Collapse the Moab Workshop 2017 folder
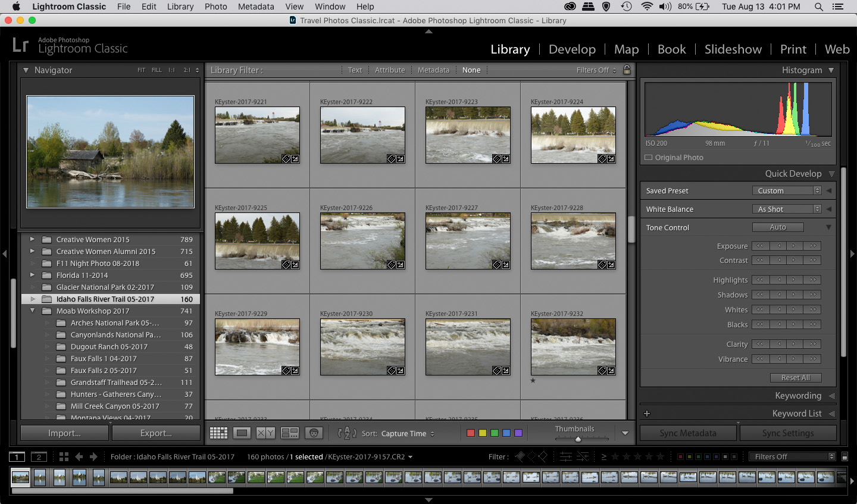 [33, 311]
